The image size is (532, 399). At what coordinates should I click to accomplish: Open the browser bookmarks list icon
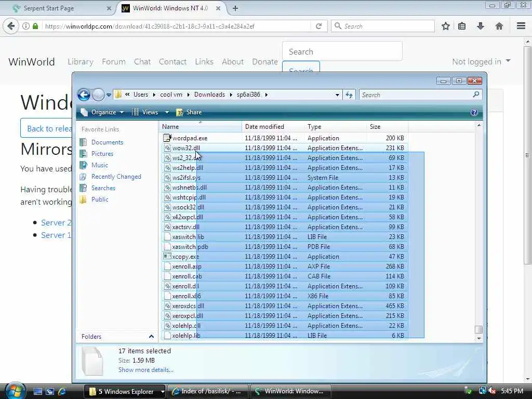[462, 26]
